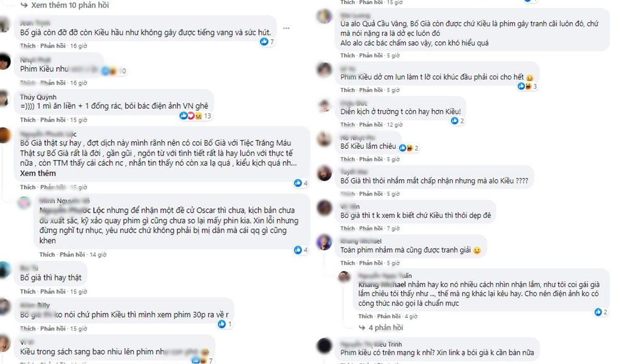The width and height of the screenshot is (624, 364).
Task: Click 'Phản hồi' under 'Bố già thì hay thật'
Action: point(53,291)
